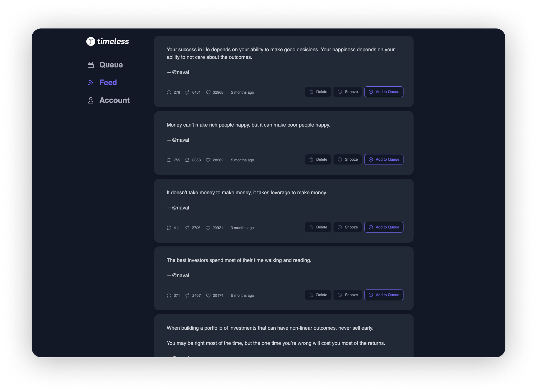Click the "2 months ago" timestamp
Viewport: 537px width, 392px height.
[x=242, y=92]
